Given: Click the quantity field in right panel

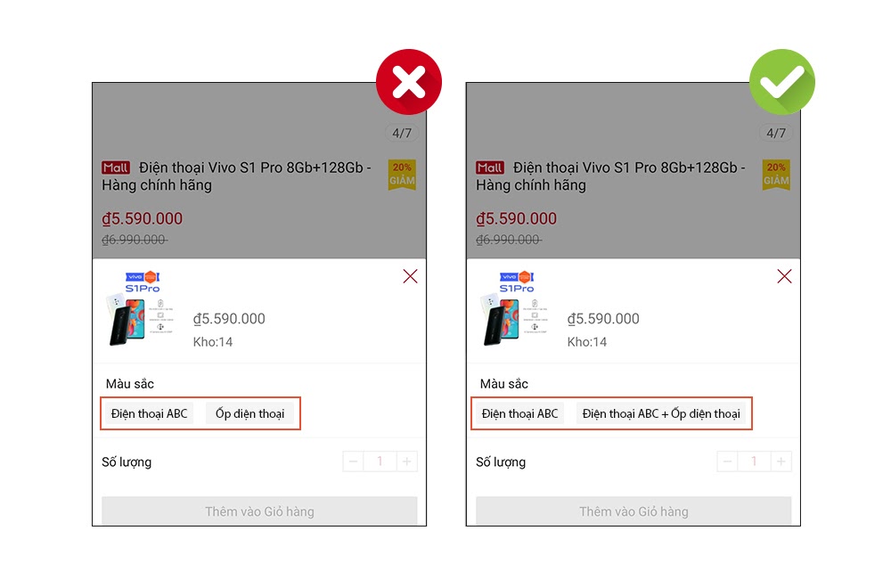Looking at the screenshot, I should click(x=754, y=461).
